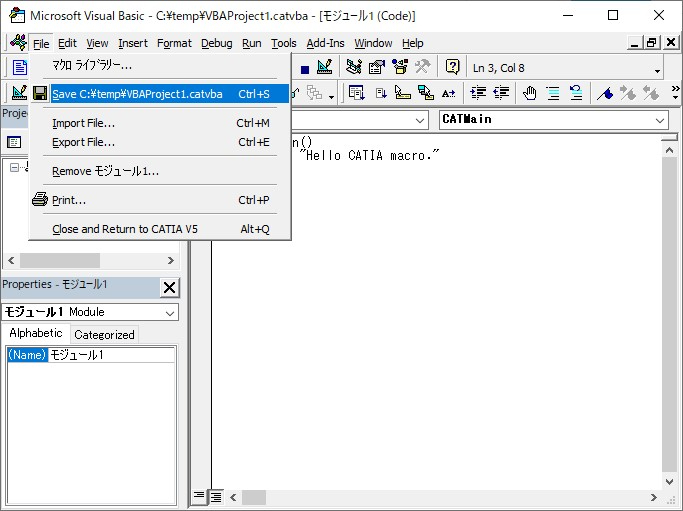The height and width of the screenshot is (511, 683).
Task: Choose Export File from File menu
Action: point(83,142)
